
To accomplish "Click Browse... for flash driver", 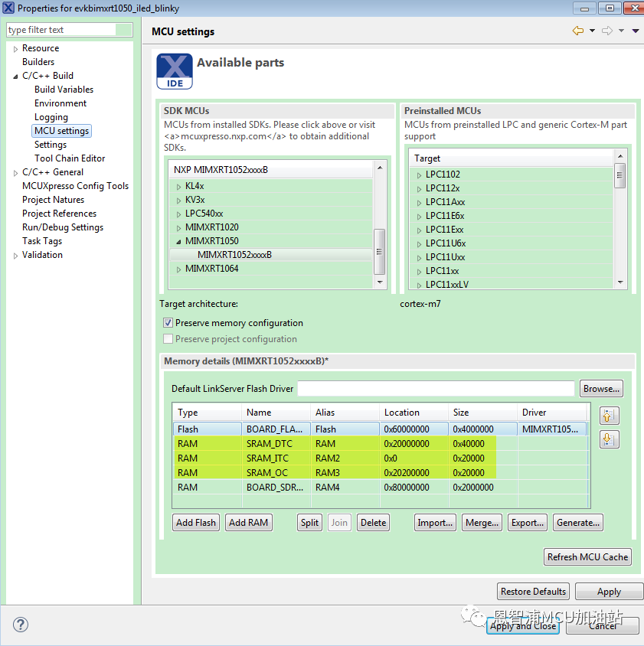I will tap(601, 389).
